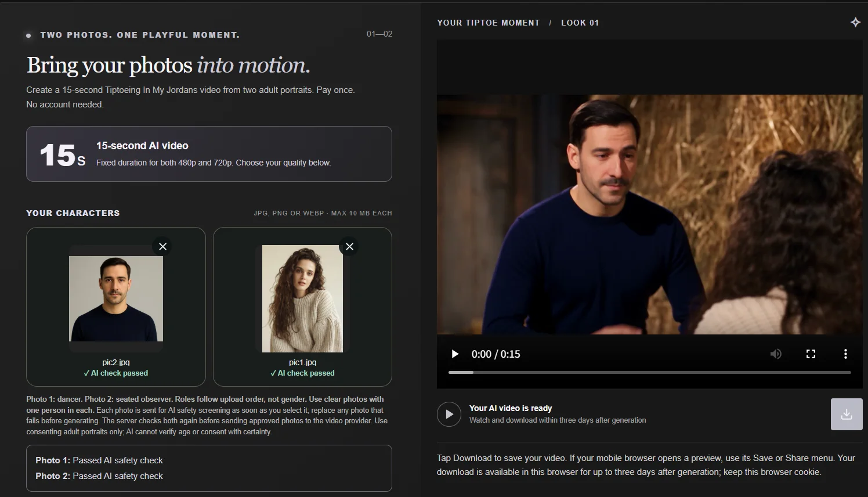Click the '15-second AI video' heading
This screenshot has width=868, height=497.
[142, 146]
